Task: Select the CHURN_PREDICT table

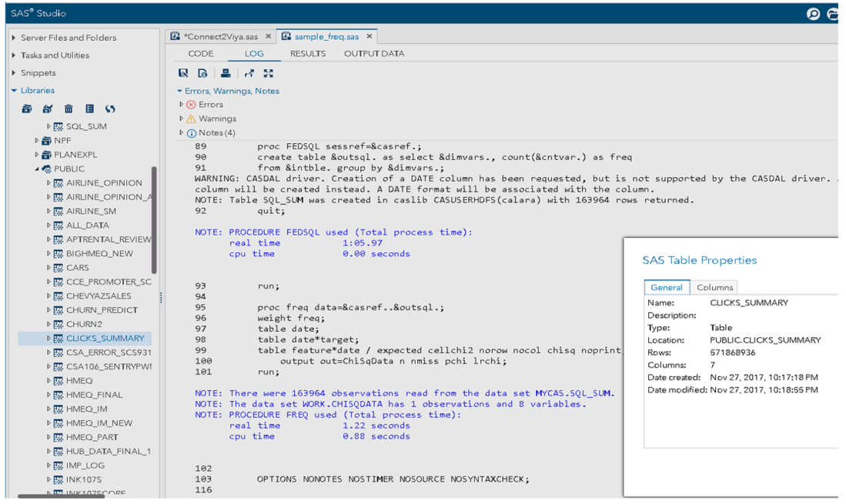Action: pos(102,310)
